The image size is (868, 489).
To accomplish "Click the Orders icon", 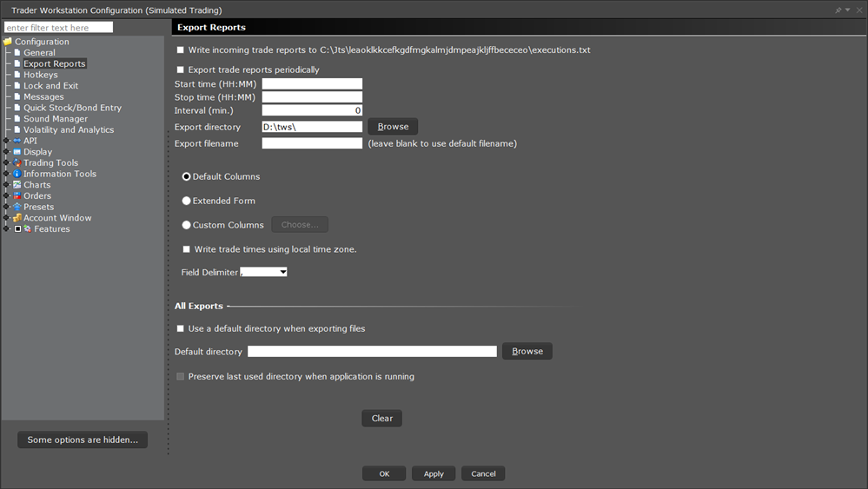I will tap(17, 195).
